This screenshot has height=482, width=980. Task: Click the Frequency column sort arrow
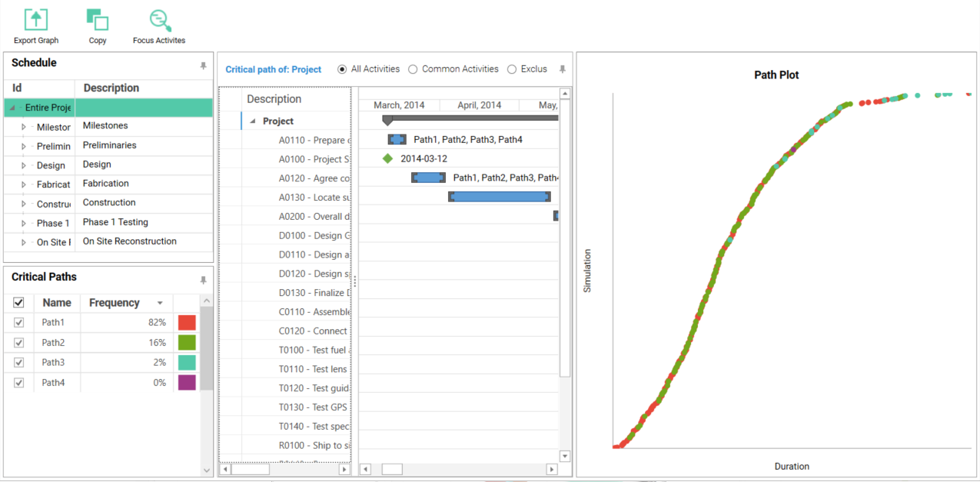point(160,303)
